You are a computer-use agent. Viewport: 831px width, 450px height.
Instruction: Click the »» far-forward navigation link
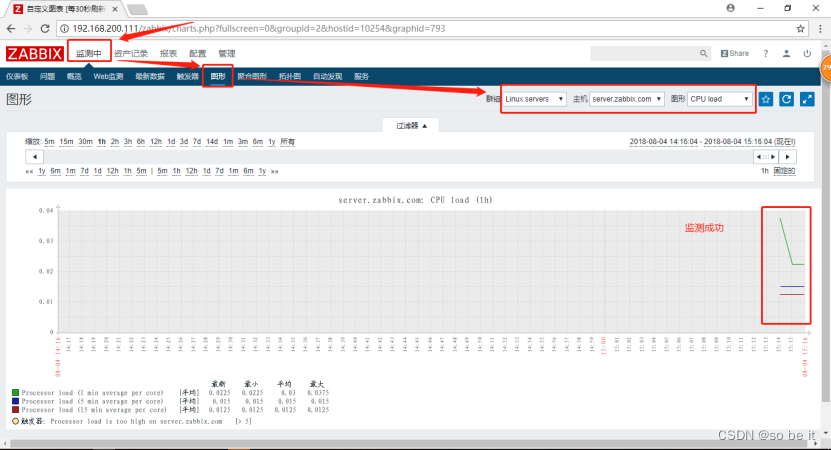[275, 171]
